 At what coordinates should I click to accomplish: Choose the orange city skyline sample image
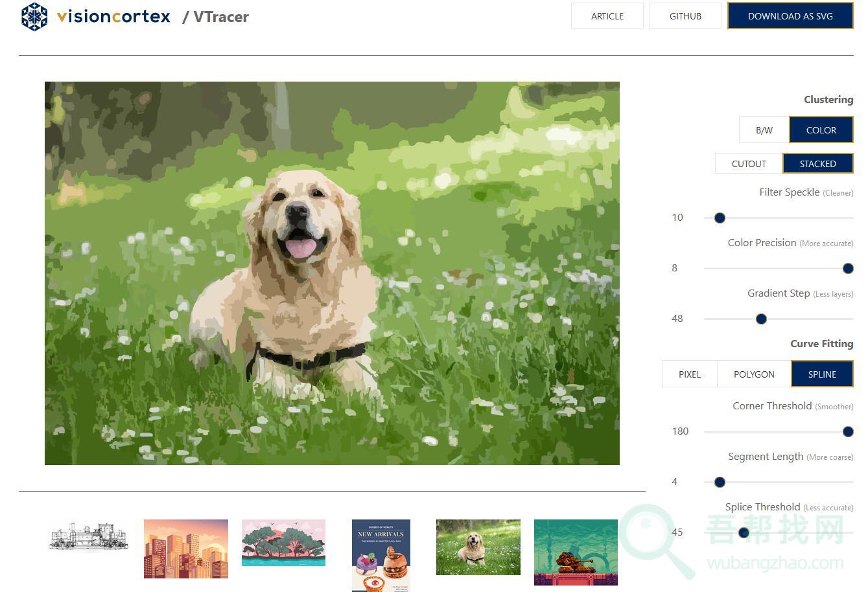click(x=186, y=549)
